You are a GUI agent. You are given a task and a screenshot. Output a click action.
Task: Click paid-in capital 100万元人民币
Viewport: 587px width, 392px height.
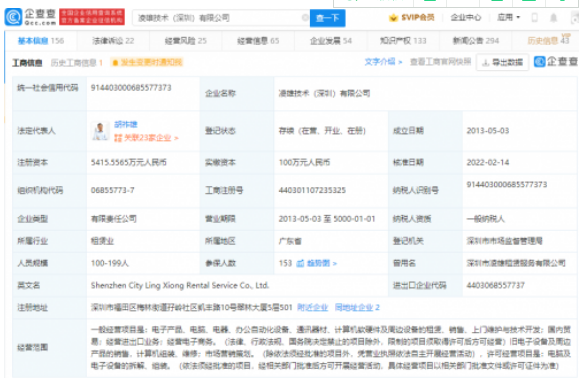pyautogui.click(x=304, y=162)
